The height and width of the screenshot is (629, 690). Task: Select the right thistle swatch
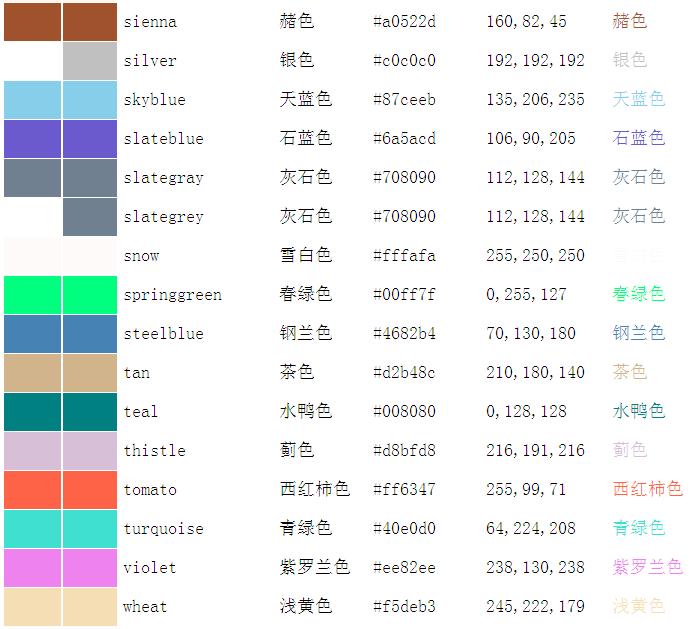90,451
